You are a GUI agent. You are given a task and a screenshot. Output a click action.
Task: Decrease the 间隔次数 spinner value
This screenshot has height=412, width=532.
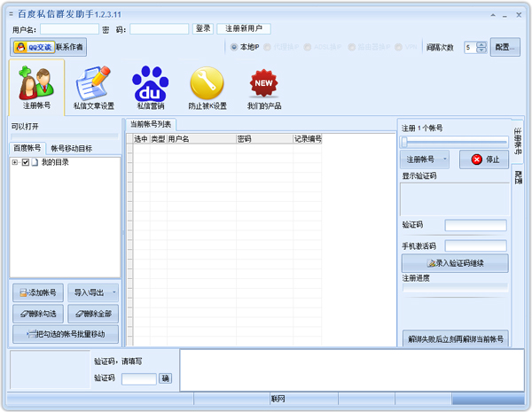[481, 50]
